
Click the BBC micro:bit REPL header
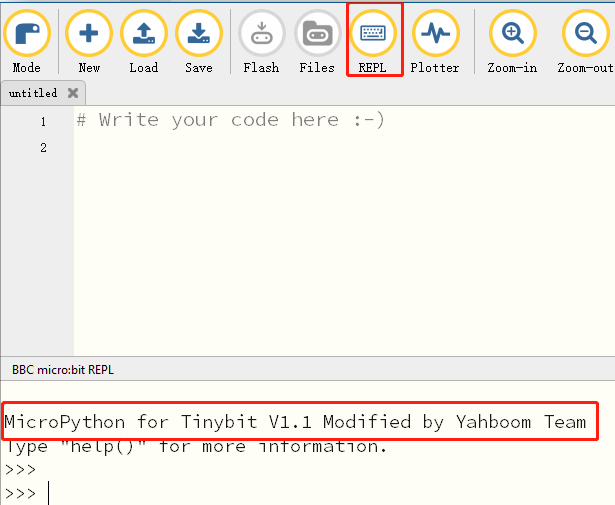coord(63,370)
